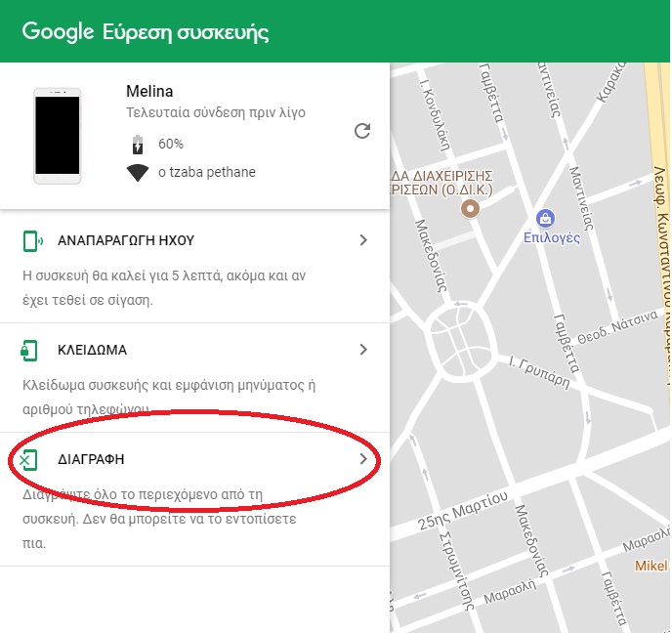672x633 pixels.
Task: Click the Mikel place label on map
Action: click(651, 566)
